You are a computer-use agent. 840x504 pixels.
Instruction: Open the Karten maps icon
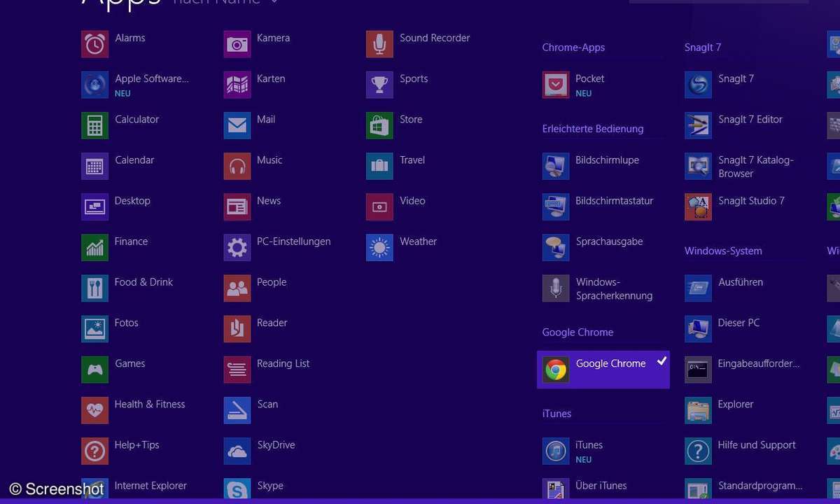pos(237,85)
